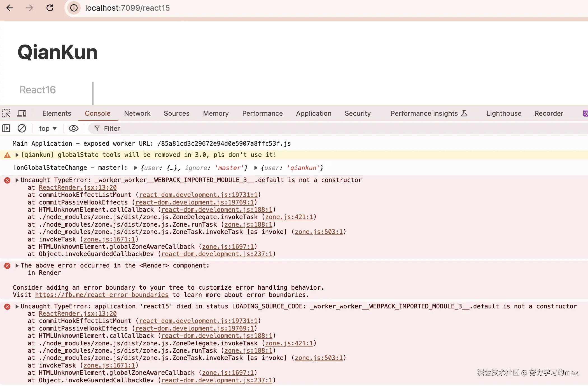Activate the inspect element picker icon
The image size is (588, 386).
[6, 113]
